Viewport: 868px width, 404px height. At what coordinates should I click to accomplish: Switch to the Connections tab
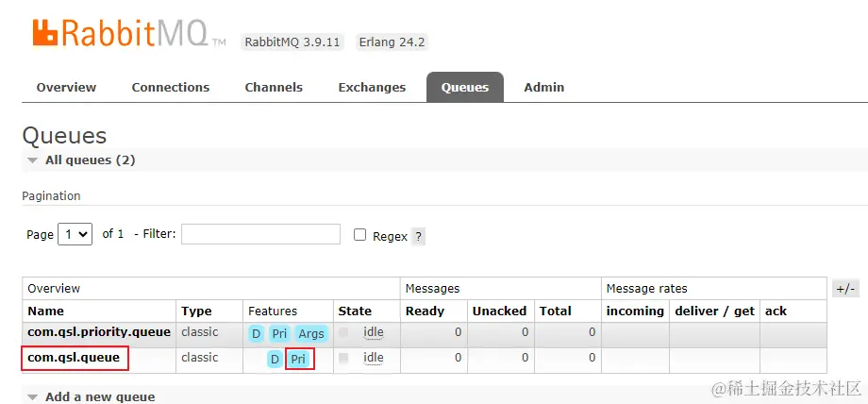point(171,88)
